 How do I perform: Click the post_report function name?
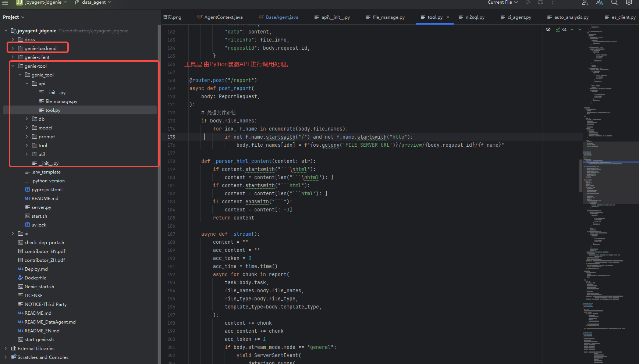coord(235,88)
